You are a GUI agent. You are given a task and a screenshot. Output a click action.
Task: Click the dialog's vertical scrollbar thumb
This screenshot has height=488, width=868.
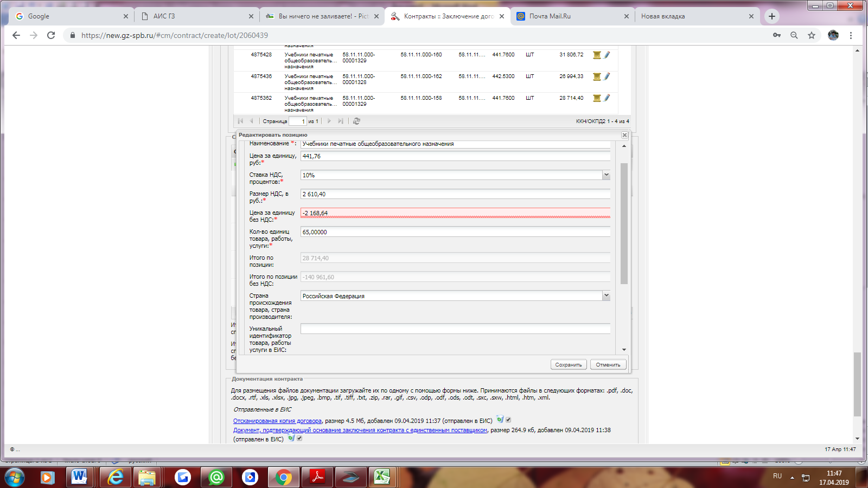624,223
